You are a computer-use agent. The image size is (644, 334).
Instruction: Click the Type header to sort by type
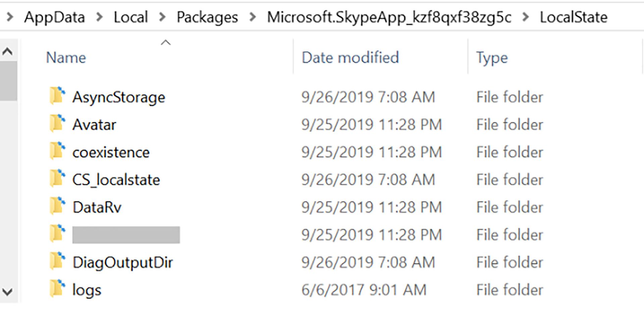[x=491, y=57]
